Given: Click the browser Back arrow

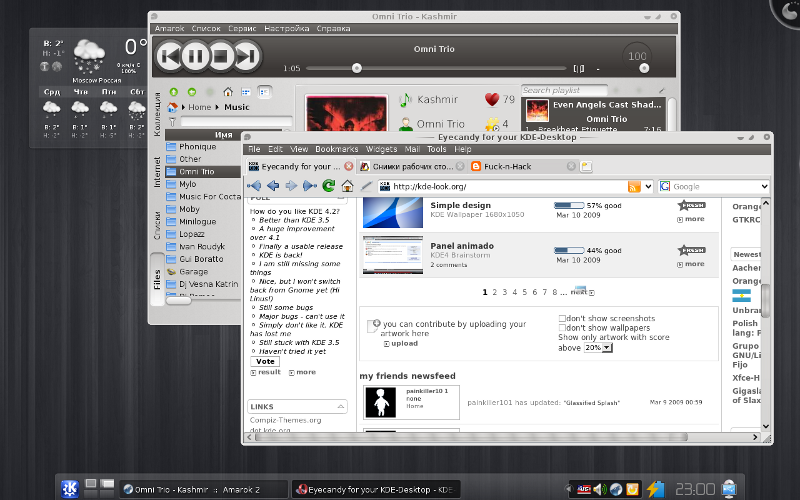Looking at the screenshot, I should click(x=273, y=186).
